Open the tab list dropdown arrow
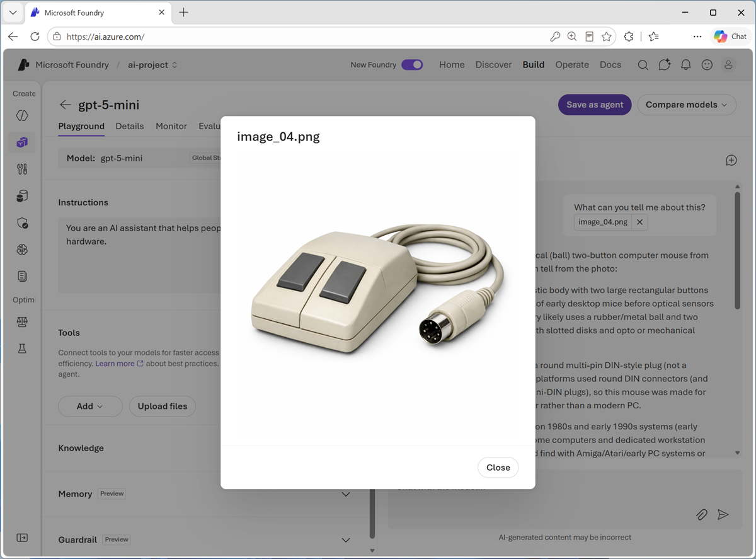Image resolution: width=756 pixels, height=559 pixels. click(13, 13)
